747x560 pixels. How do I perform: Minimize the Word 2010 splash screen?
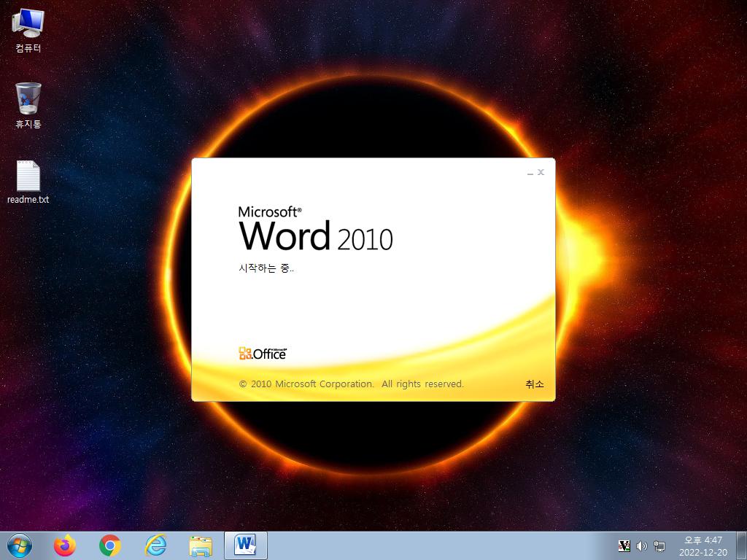point(530,172)
